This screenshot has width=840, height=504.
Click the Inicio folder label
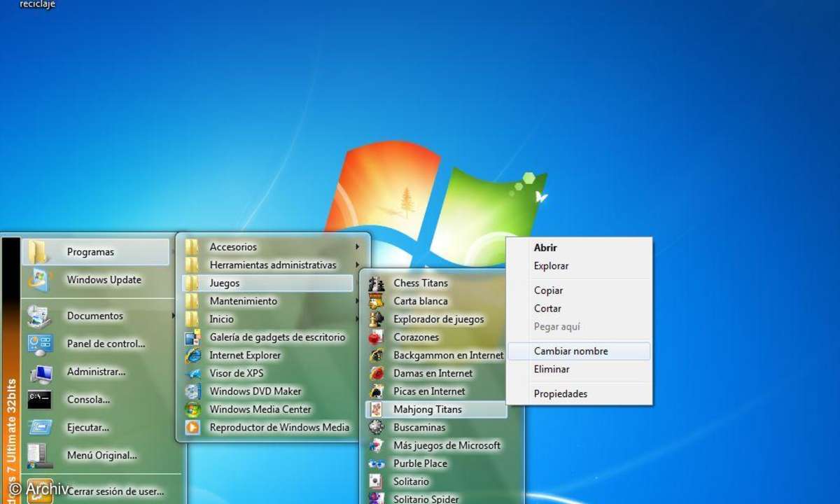pos(222,319)
